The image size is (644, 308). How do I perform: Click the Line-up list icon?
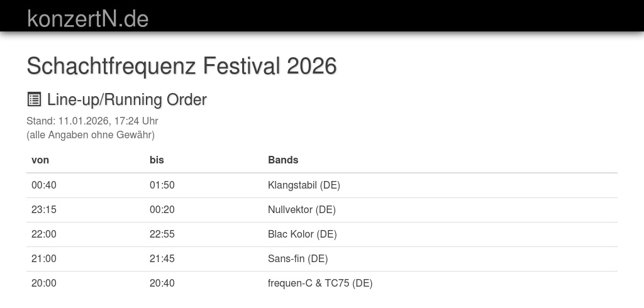[x=34, y=99]
